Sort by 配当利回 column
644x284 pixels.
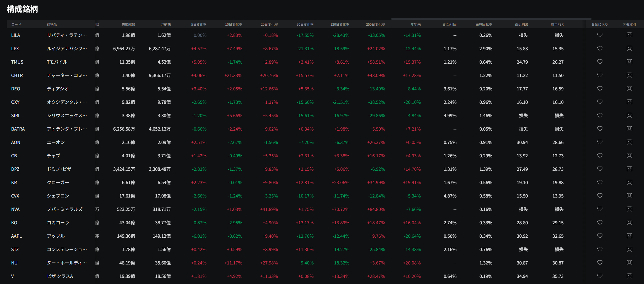(450, 25)
